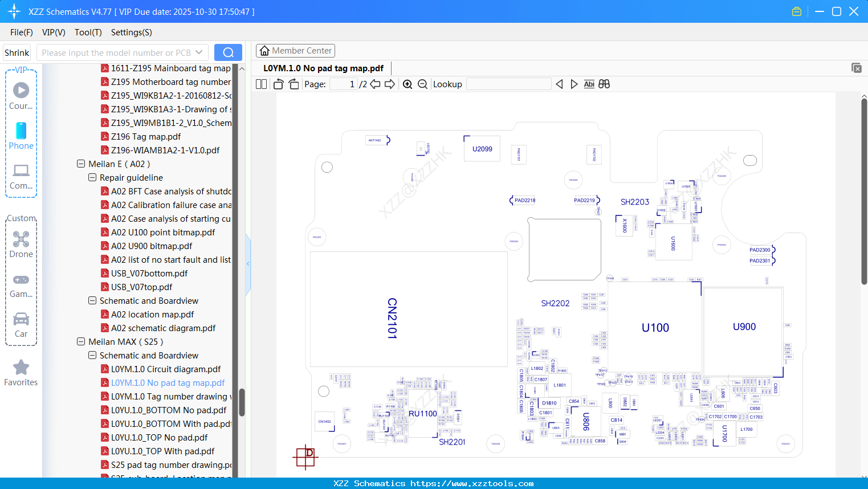This screenshot has width=868, height=489.
Task: Open the Member Center
Action: pos(295,51)
